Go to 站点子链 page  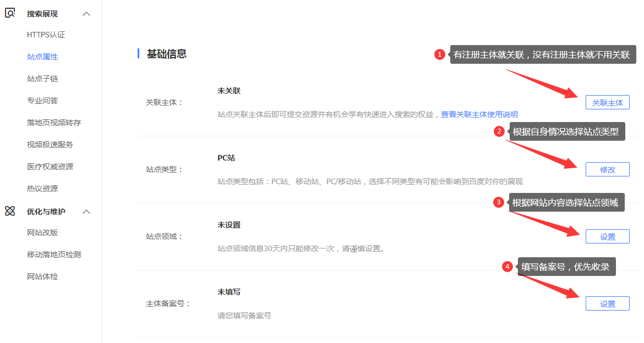click(x=42, y=79)
